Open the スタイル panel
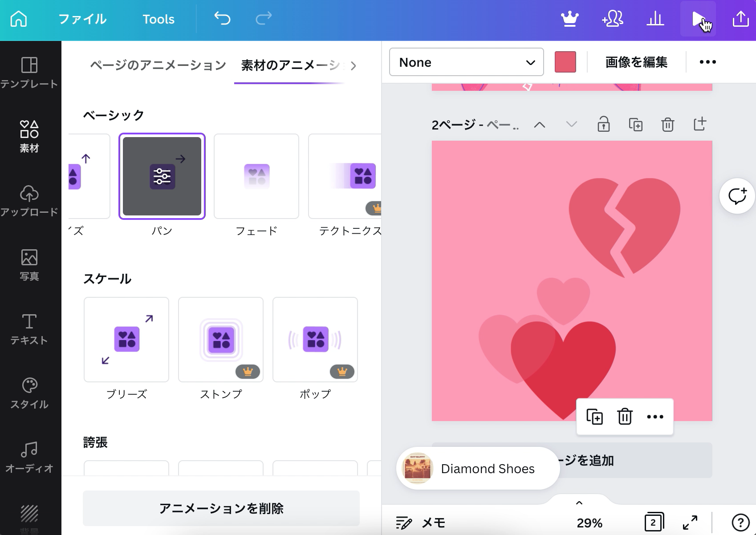 click(x=29, y=393)
